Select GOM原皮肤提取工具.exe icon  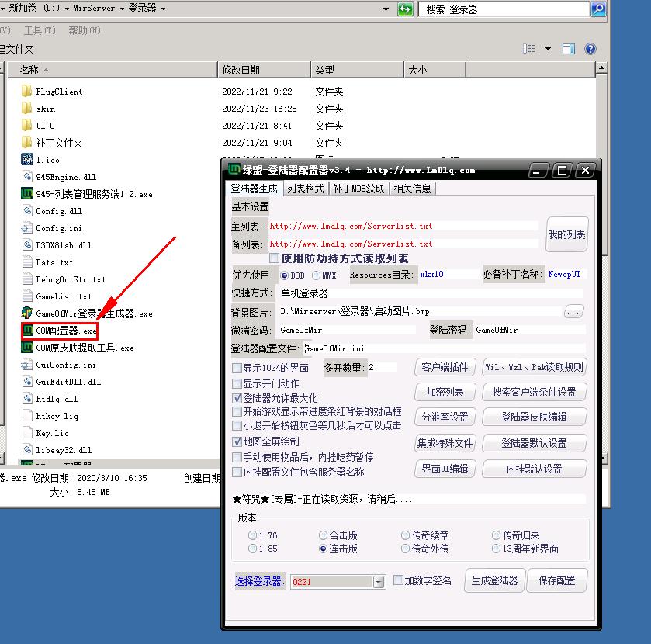click(27, 348)
